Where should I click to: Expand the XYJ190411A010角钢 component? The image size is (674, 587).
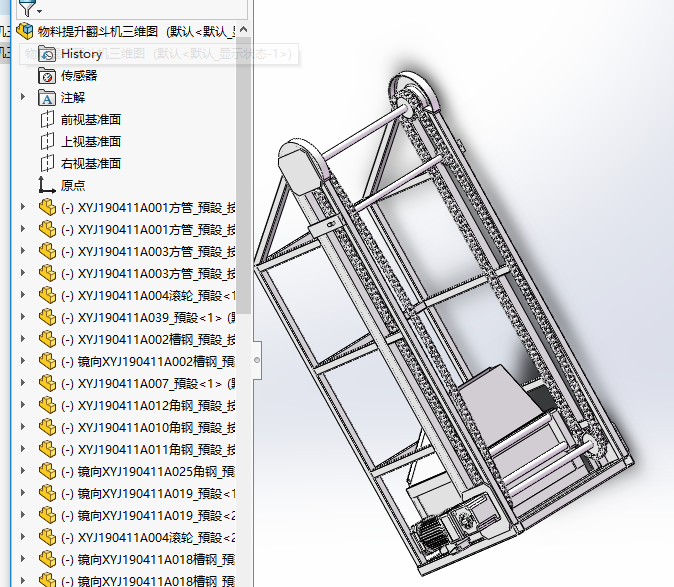tap(23, 427)
